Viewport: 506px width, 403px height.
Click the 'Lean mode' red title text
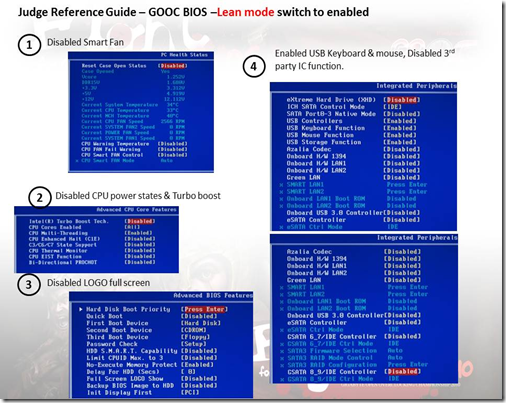tap(246, 12)
